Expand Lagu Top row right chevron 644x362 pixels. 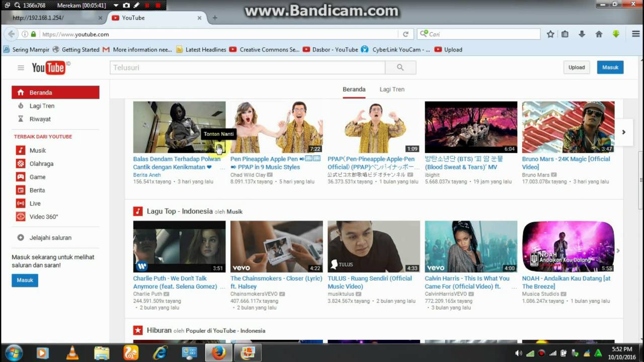(x=618, y=251)
